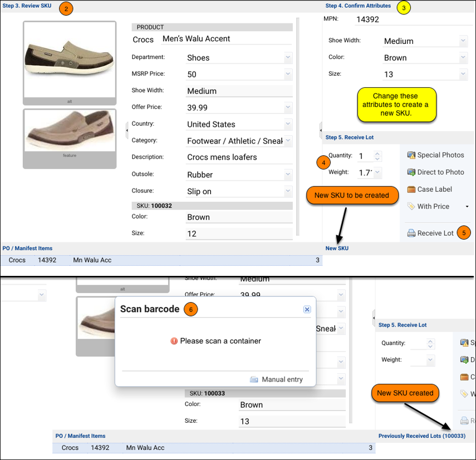Screen dimensions: 476x460
Task: Click the 'feature' shoe thumbnail
Action: click(69, 130)
